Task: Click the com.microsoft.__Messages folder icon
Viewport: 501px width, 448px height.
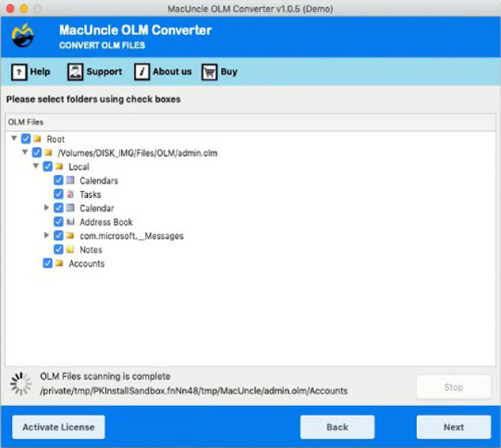Action: coord(70,236)
